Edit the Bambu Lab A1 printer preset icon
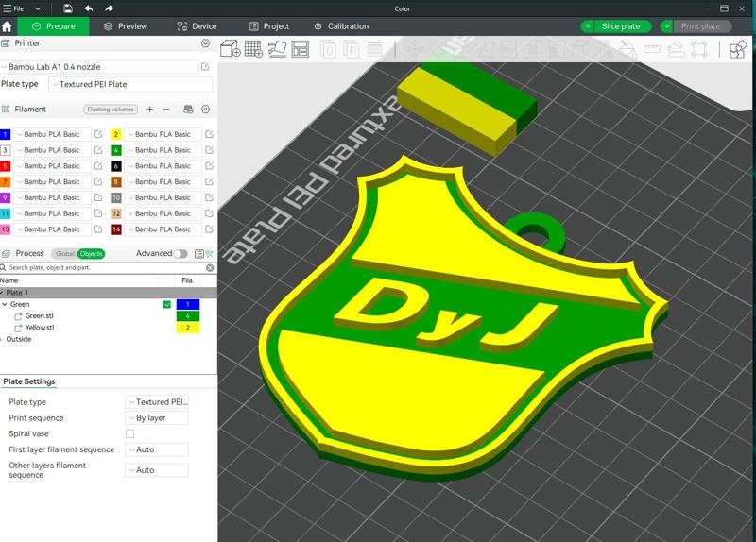The width and height of the screenshot is (756, 542). [x=205, y=66]
